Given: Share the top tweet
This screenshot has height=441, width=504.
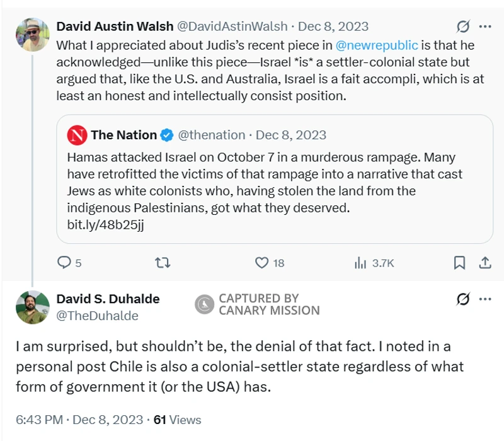Looking at the screenshot, I should (x=485, y=263).
